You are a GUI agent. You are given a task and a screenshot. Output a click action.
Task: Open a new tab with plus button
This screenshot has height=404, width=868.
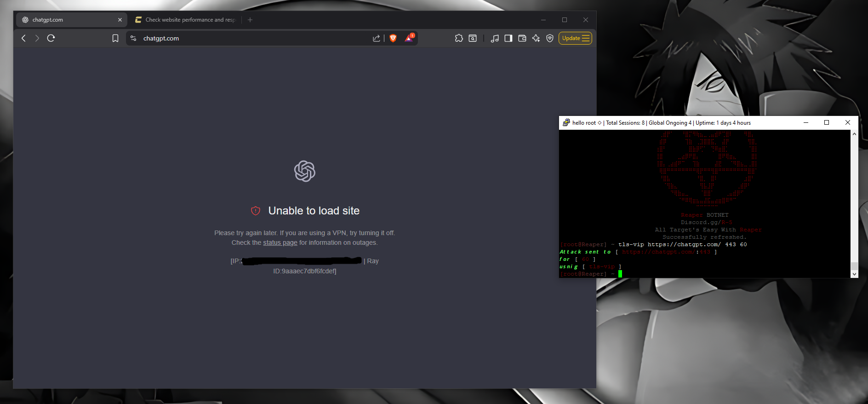point(250,20)
